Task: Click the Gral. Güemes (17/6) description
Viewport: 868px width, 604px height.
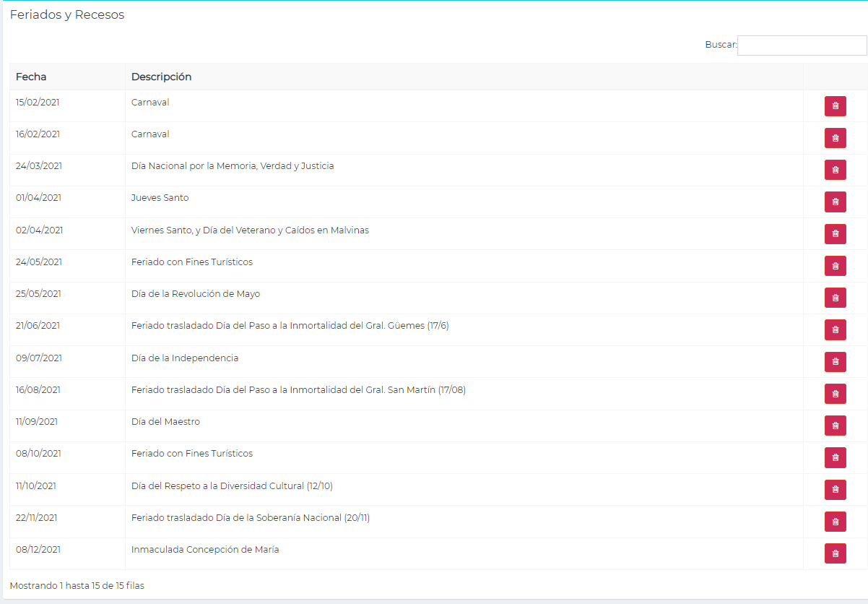Action: (290, 326)
